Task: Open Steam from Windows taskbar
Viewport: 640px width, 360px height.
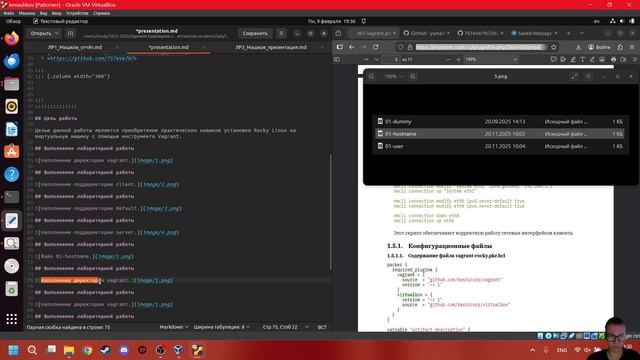Action: (x=106, y=350)
